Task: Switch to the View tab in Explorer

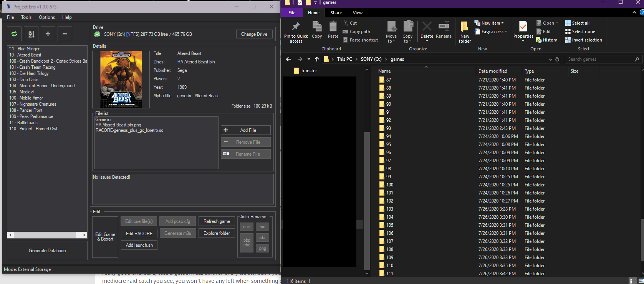Action: [358, 13]
